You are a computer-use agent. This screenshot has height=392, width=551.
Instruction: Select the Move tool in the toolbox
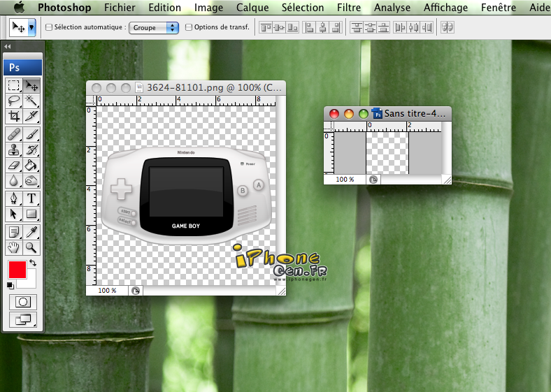[x=31, y=85]
